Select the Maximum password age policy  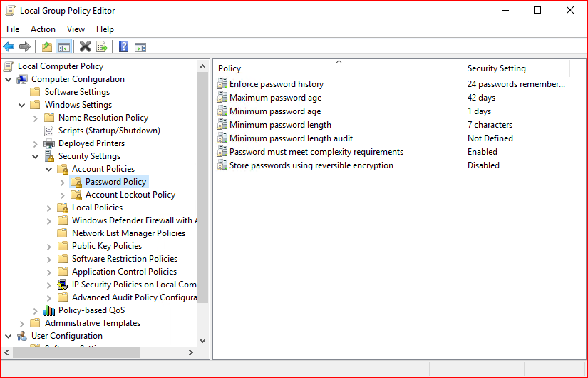point(275,98)
